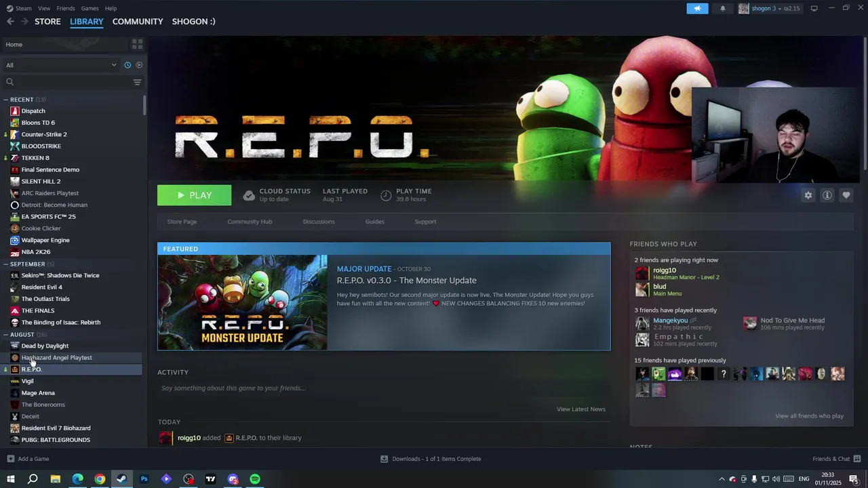868x488 pixels.
Task: Open Google Chrome from the taskbar
Action: point(100,479)
